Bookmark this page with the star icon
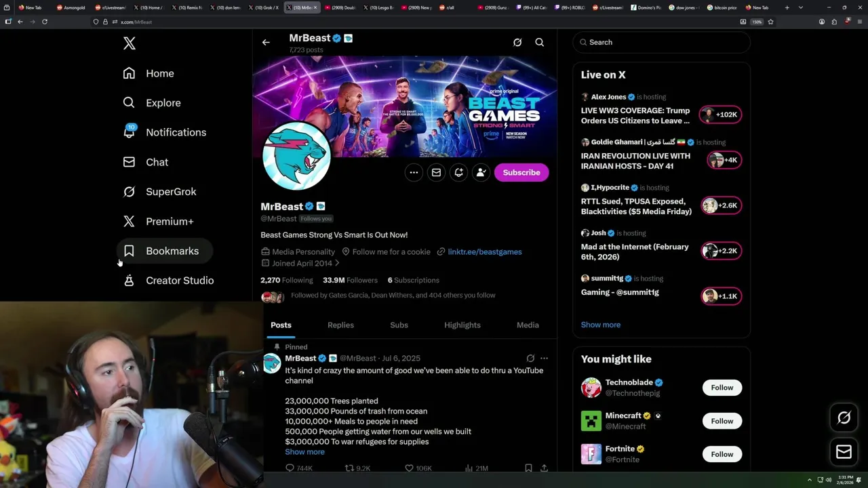The image size is (868, 488). coord(770,22)
